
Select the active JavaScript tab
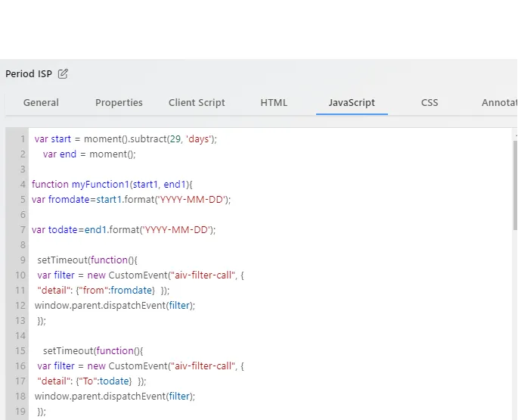[352, 103]
